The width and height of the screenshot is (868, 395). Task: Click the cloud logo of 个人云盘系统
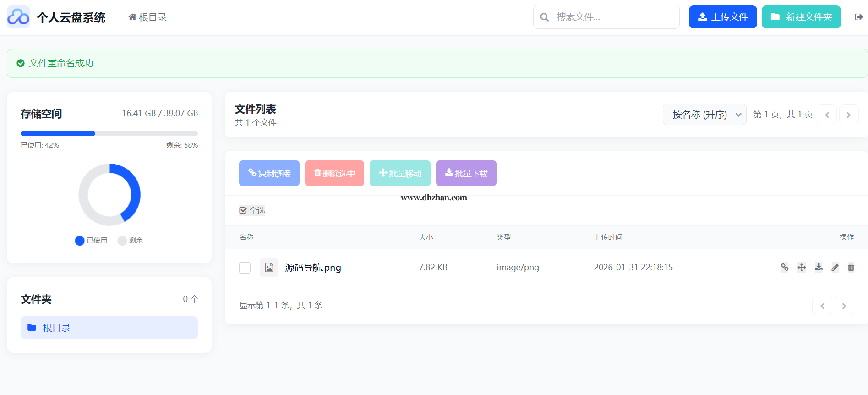tap(18, 17)
